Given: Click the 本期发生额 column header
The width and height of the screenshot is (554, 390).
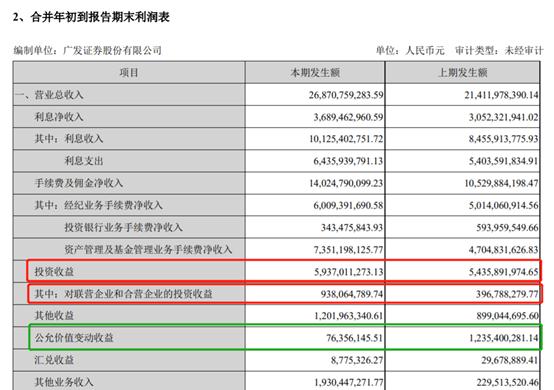Looking at the screenshot, I should coord(315,73).
